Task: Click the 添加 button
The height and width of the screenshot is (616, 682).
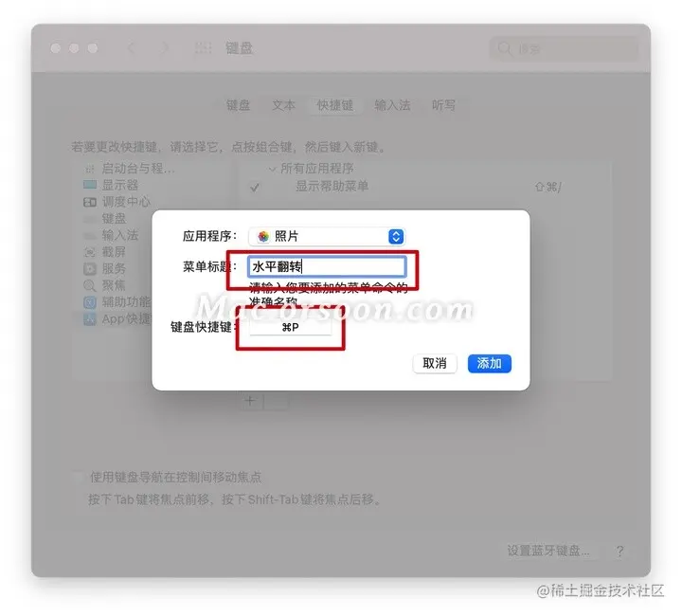Action: (490, 363)
